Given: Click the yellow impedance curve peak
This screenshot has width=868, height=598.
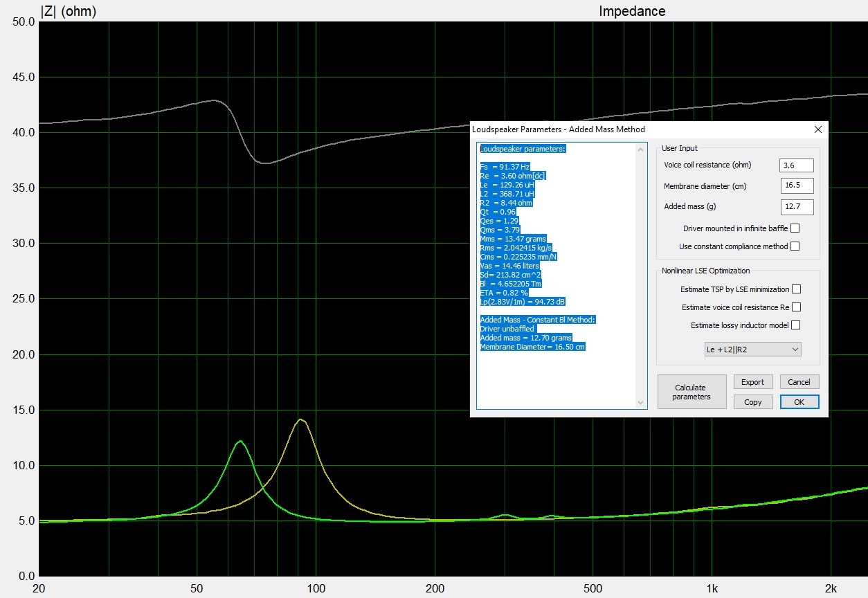Looking at the screenshot, I should (x=300, y=419).
